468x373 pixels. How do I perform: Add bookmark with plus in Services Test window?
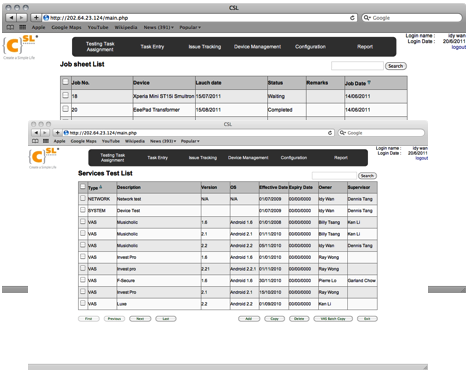[x=57, y=133]
